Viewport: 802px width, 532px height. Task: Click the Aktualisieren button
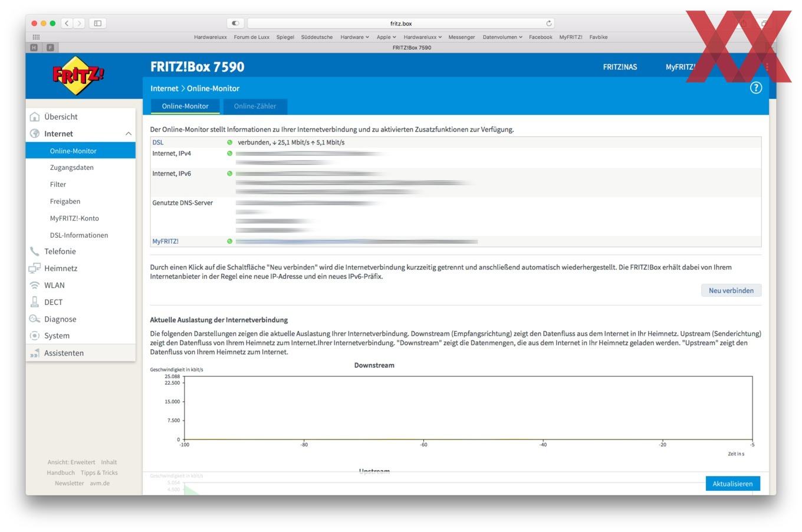tap(732, 484)
